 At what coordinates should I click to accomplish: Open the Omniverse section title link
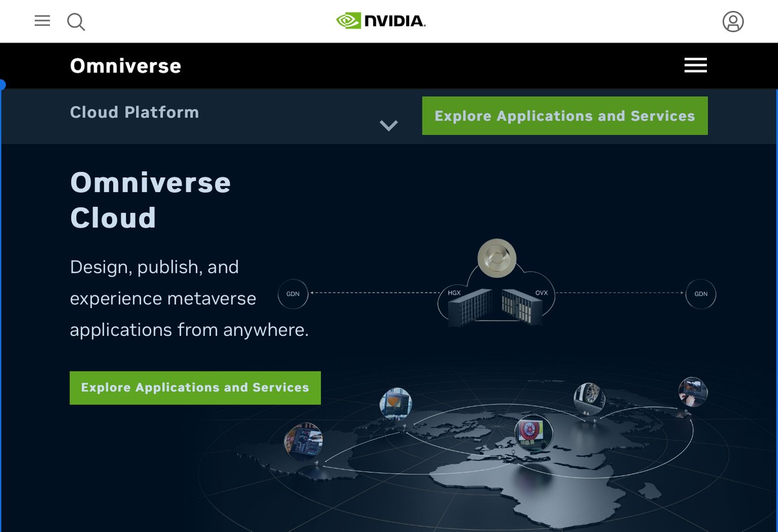[125, 66]
